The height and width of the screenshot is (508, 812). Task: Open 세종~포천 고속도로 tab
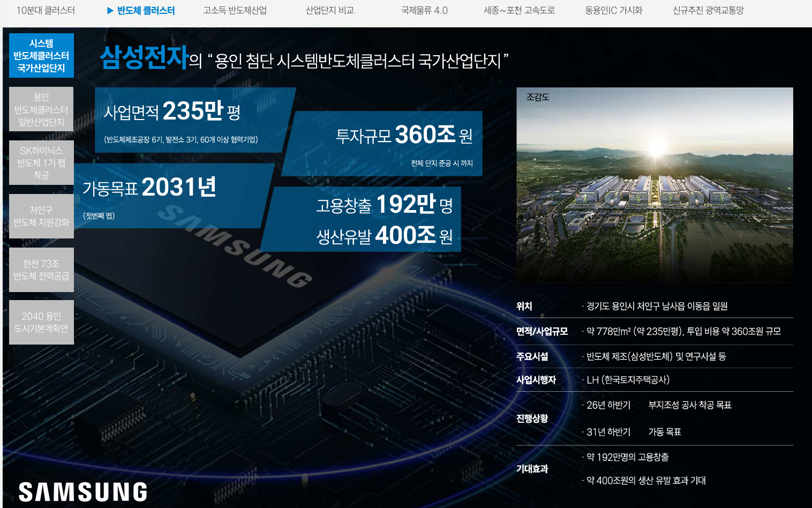(519, 10)
